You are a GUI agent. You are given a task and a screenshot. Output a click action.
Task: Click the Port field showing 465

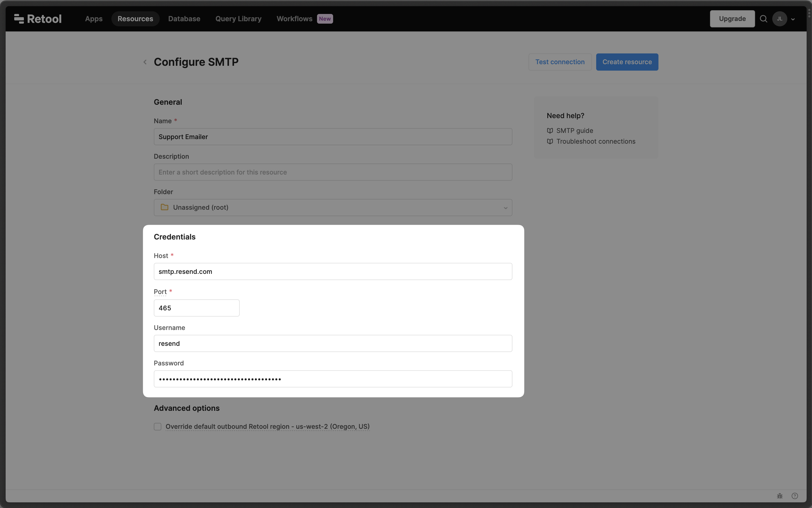[196, 308]
